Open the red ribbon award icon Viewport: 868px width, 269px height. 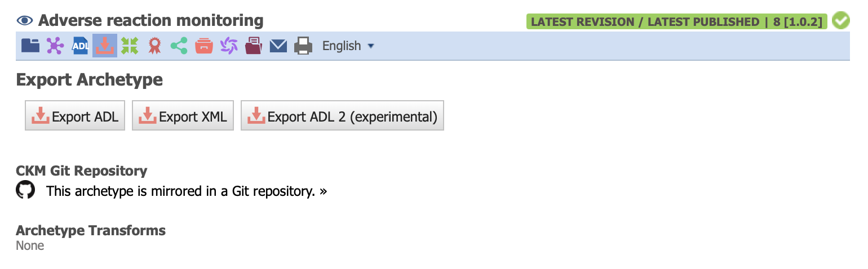[154, 46]
